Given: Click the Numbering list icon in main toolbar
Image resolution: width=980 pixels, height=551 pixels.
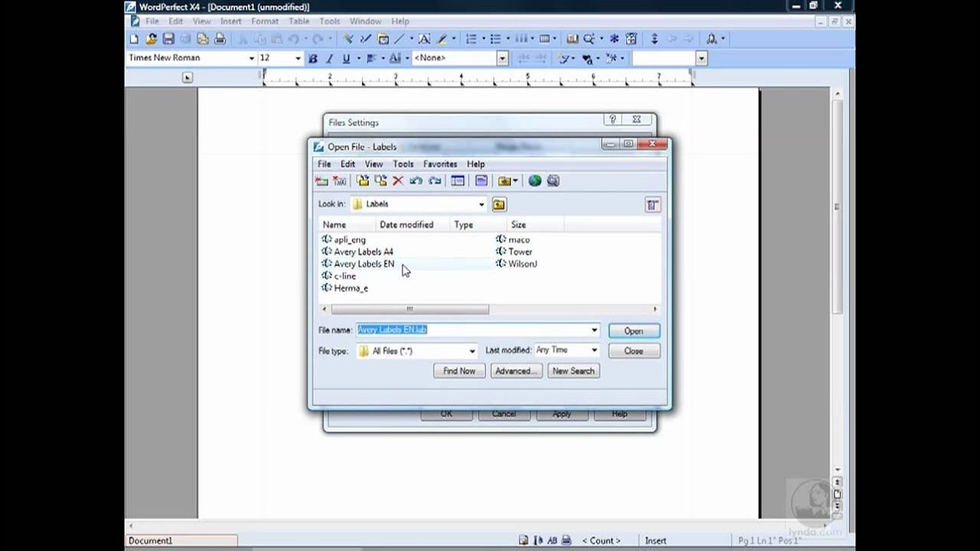Looking at the screenshot, I should [x=471, y=39].
